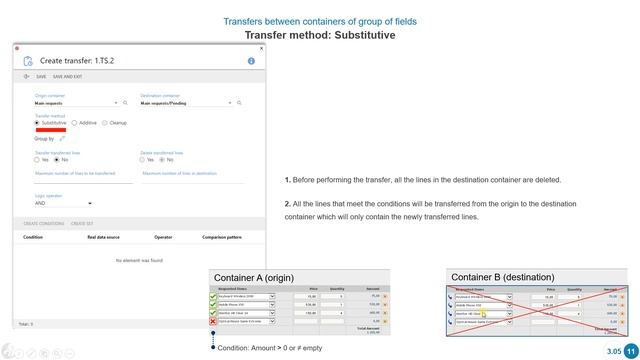Expand Keyboard item dropdown in Container A
Image resolution: width=640 pixels, height=360 pixels.
(272, 296)
